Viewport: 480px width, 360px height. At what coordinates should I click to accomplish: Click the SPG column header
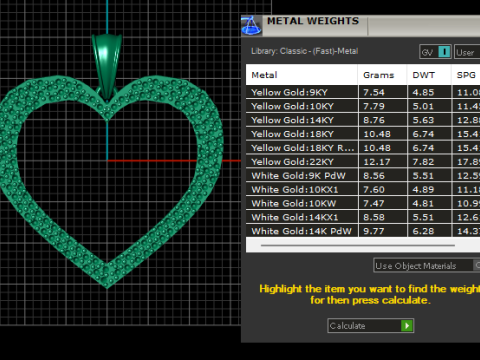(x=466, y=75)
